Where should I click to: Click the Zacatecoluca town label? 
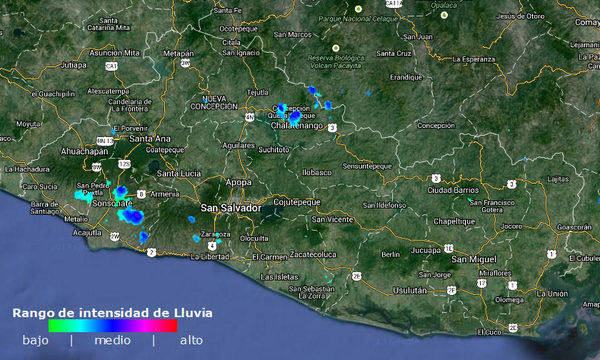click(x=313, y=254)
